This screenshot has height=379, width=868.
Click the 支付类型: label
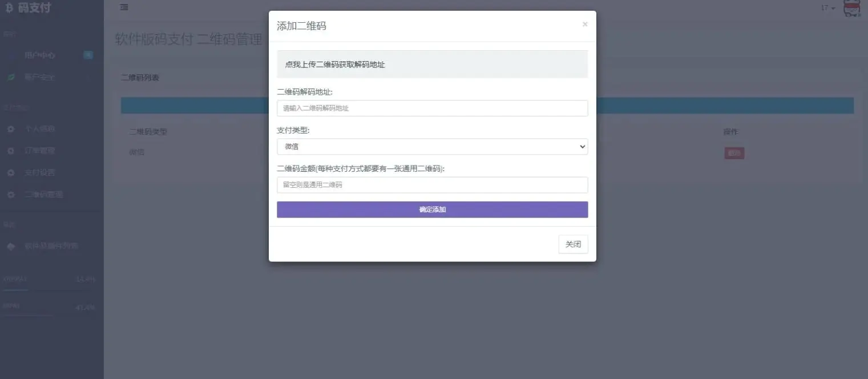[x=293, y=130]
